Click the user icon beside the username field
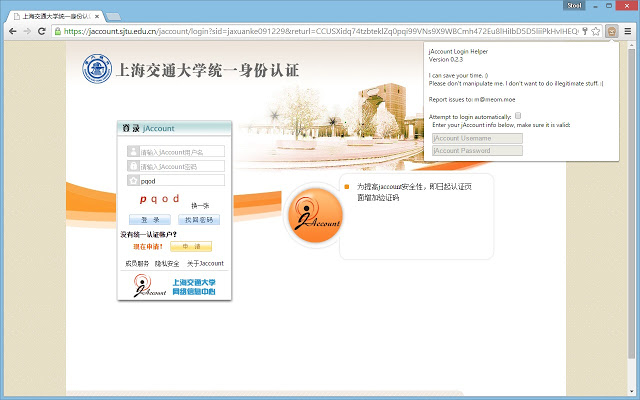The width and height of the screenshot is (640, 400). point(133,151)
